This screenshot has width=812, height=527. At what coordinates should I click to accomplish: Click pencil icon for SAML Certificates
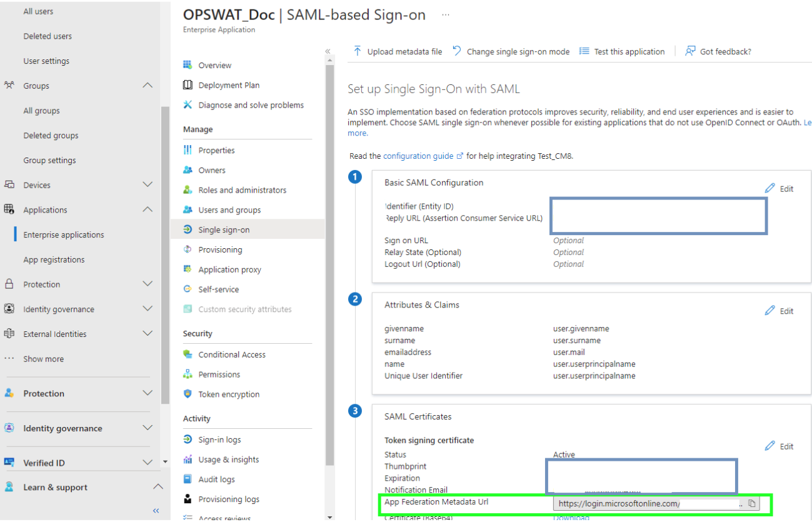pos(769,446)
